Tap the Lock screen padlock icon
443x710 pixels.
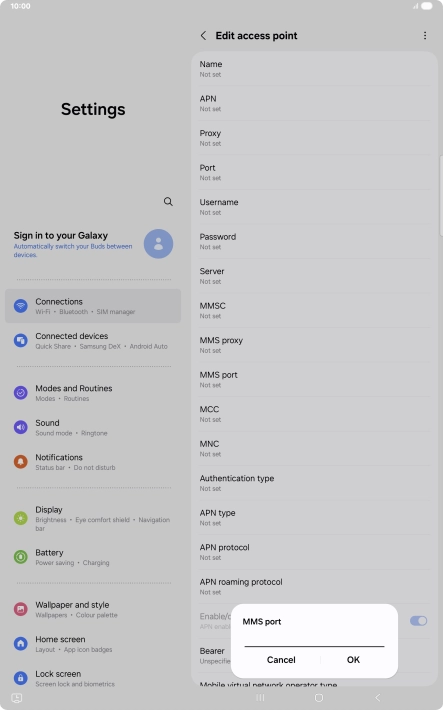point(20,678)
